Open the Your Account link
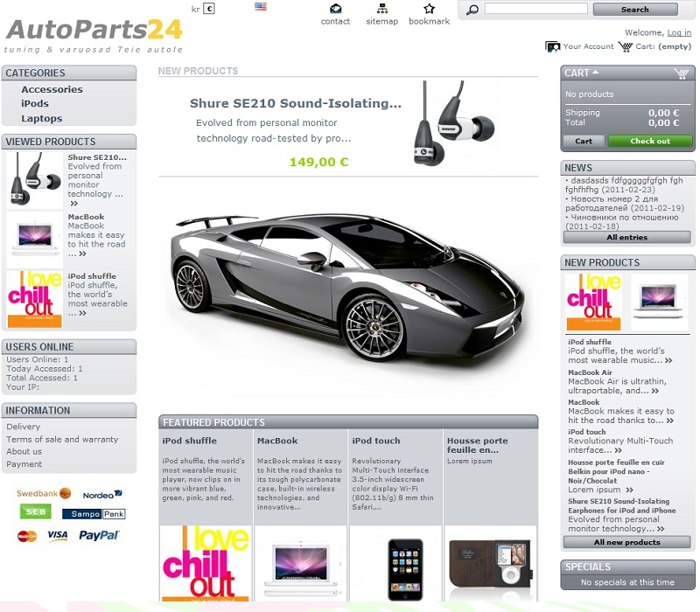 [588, 46]
